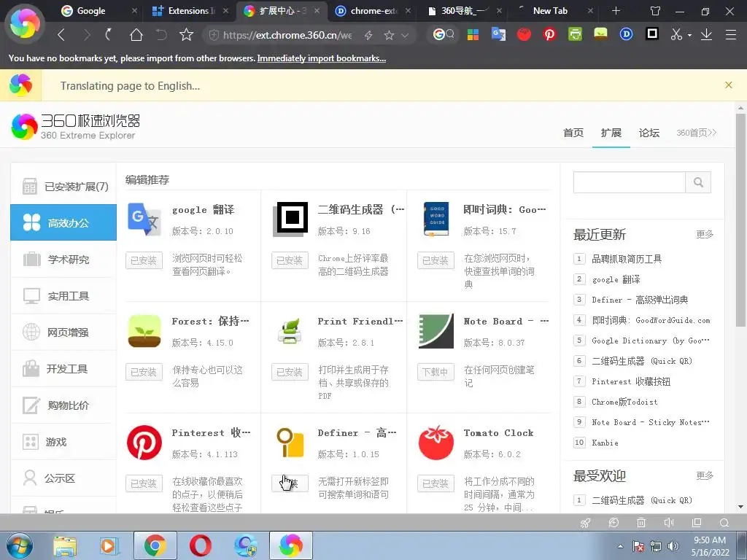The height and width of the screenshot is (560, 747).
Task: Click the rocket accelerator icon in status bar
Action: (x=586, y=523)
